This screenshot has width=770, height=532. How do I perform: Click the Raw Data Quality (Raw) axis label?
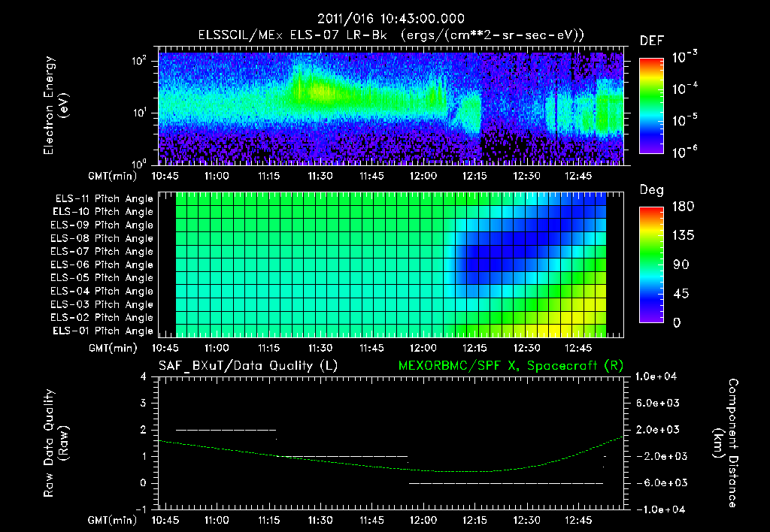pos(56,443)
